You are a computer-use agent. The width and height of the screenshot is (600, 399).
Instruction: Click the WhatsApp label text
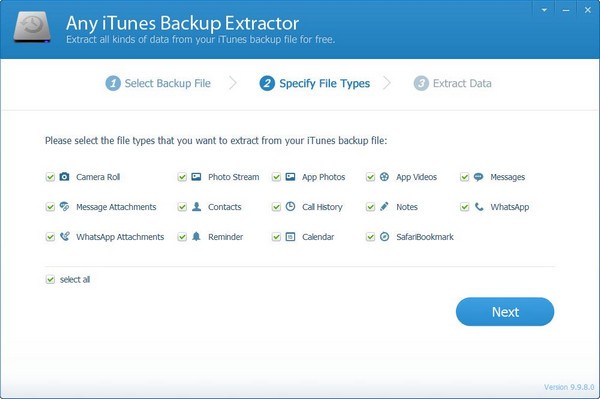tap(510, 207)
